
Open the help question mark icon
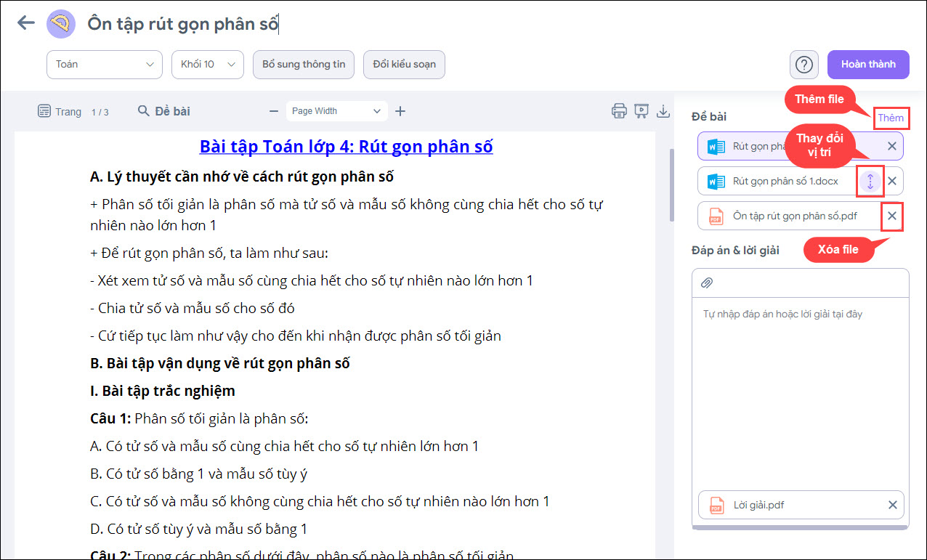tap(804, 64)
